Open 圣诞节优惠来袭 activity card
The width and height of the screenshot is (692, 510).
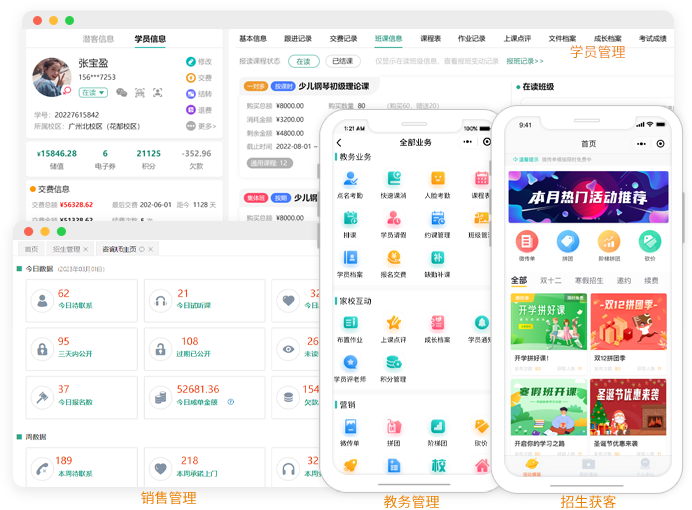pyautogui.click(x=628, y=416)
